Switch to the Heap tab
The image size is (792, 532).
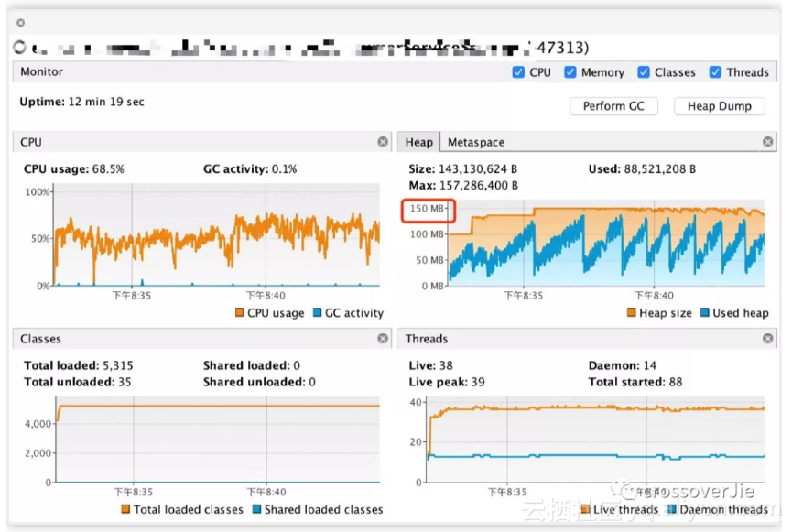click(x=418, y=142)
